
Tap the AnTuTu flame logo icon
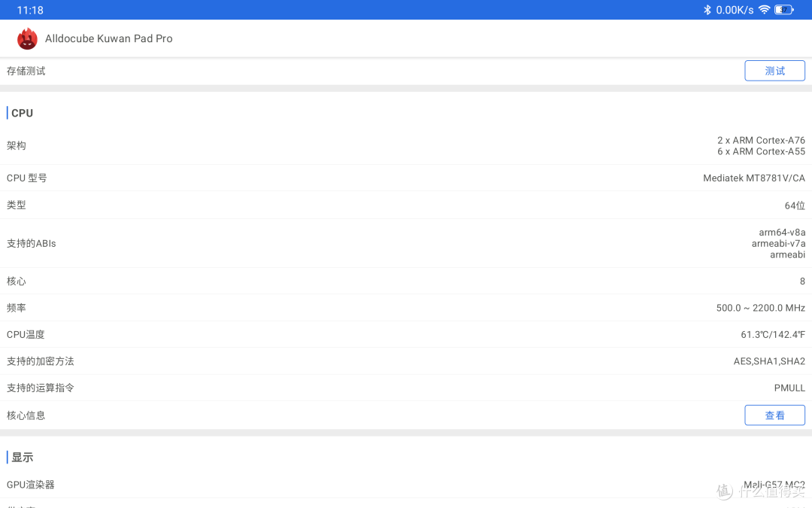(27, 39)
